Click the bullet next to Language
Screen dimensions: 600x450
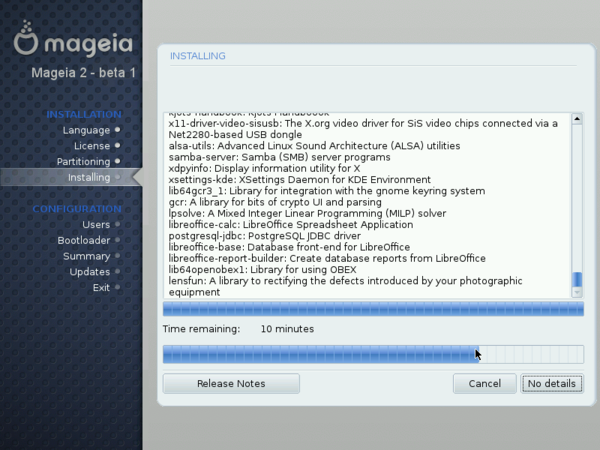[117, 130]
